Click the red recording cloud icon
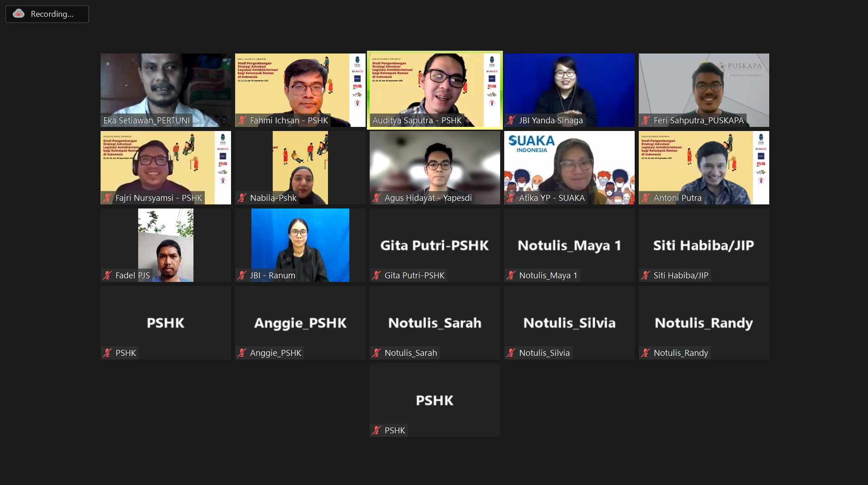The image size is (868, 485). (19, 14)
